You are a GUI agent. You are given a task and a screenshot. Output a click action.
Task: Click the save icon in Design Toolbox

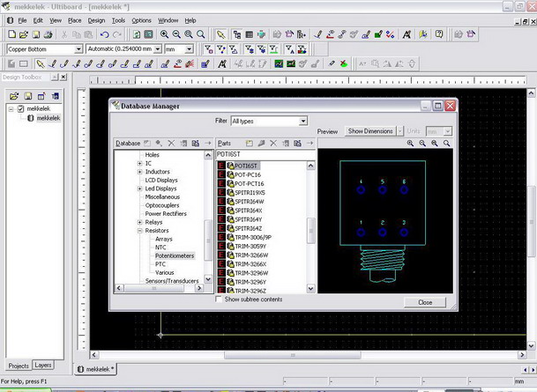[28, 97]
